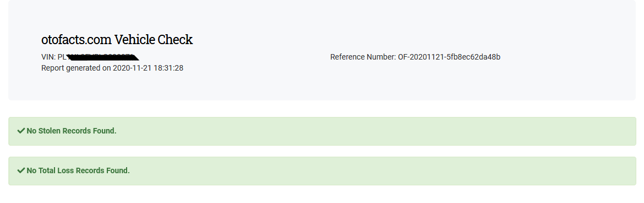Screen dimensions: 644x203
Task: Click the report time 18:31:28
Action: (168, 68)
